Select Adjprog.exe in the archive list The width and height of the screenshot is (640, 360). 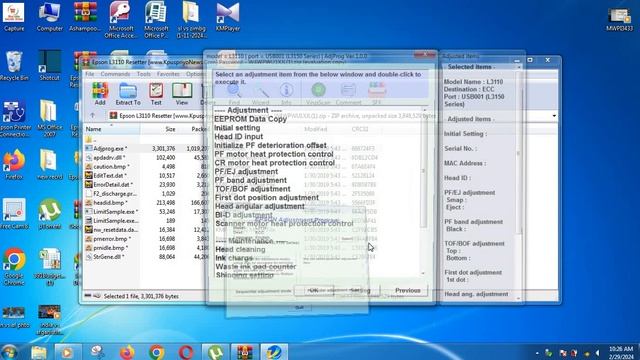(x=110, y=149)
